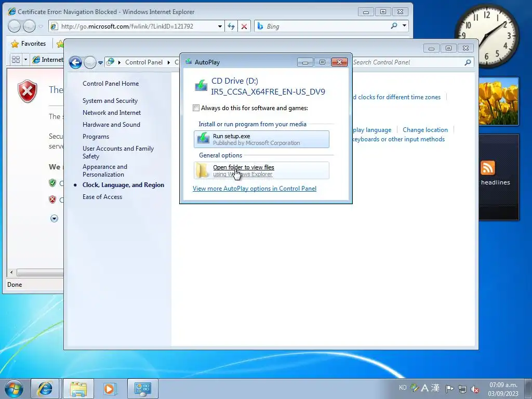The width and height of the screenshot is (532, 399).
Task: Close the AutoPlay dialog
Action: 339,62
